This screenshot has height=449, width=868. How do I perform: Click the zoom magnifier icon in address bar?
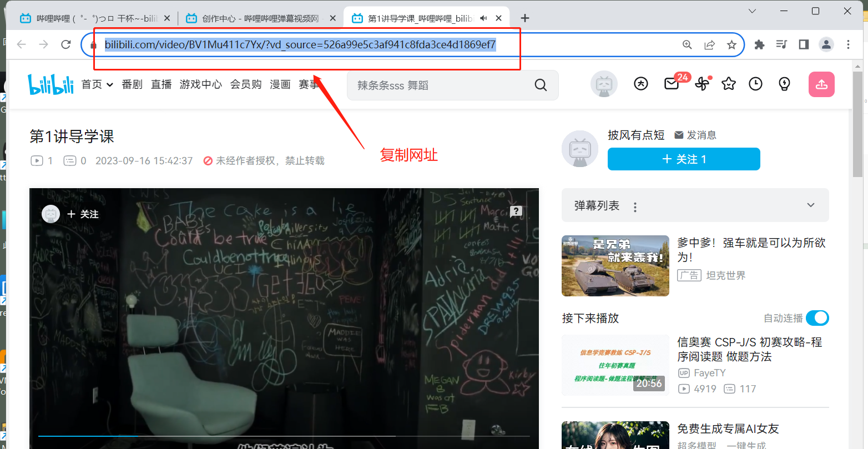coord(687,45)
